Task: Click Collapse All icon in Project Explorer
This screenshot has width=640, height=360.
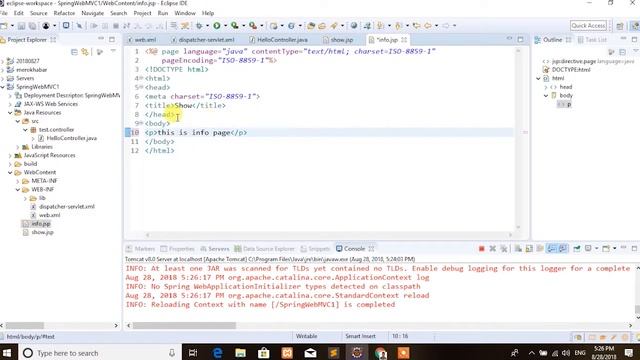Action: point(74,52)
